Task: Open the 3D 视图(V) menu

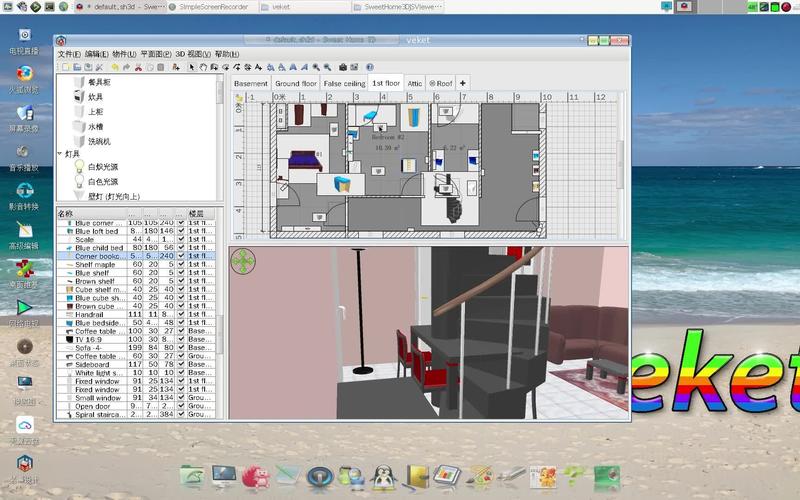Action: tap(193, 54)
